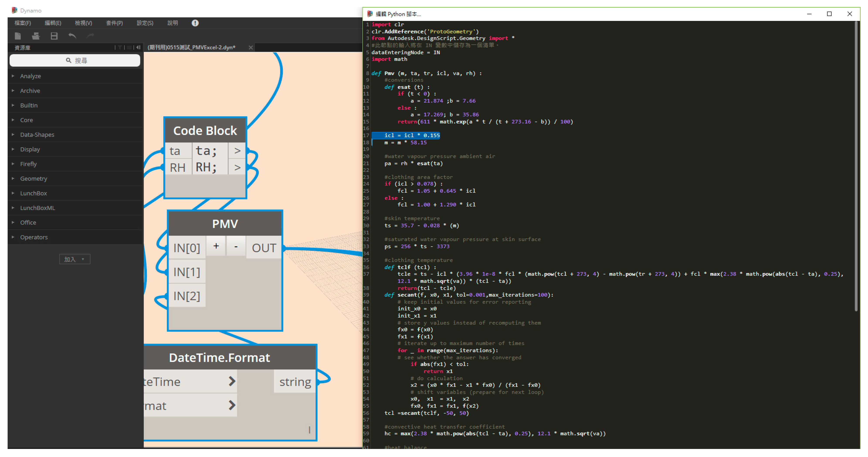Open the 編輯(E) menu
Screen dimensions: 868x457
click(53, 23)
